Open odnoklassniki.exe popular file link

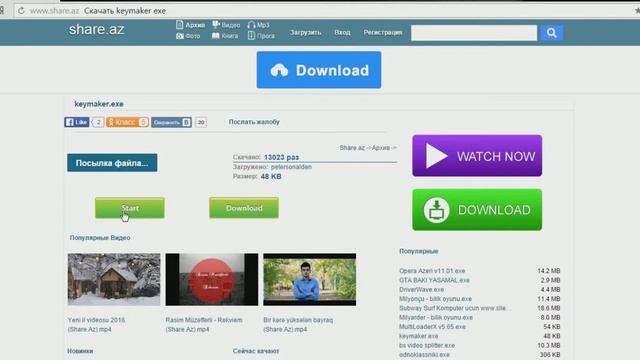tap(424, 355)
